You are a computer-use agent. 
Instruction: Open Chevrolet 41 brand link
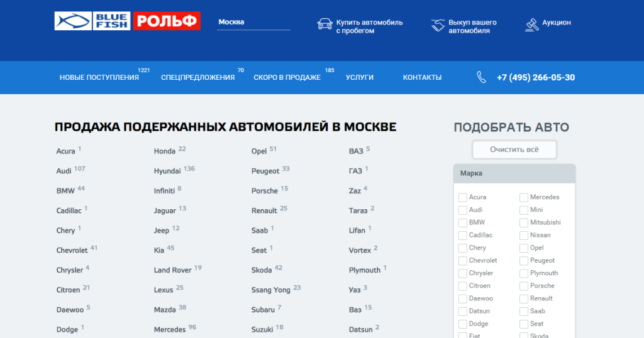coord(77,250)
